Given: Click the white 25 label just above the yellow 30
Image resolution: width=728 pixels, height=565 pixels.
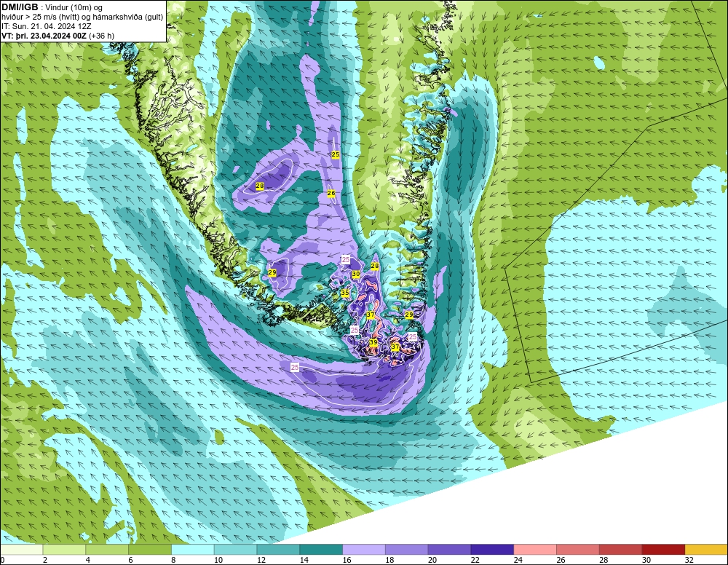Looking at the screenshot, I should pyautogui.click(x=345, y=259).
